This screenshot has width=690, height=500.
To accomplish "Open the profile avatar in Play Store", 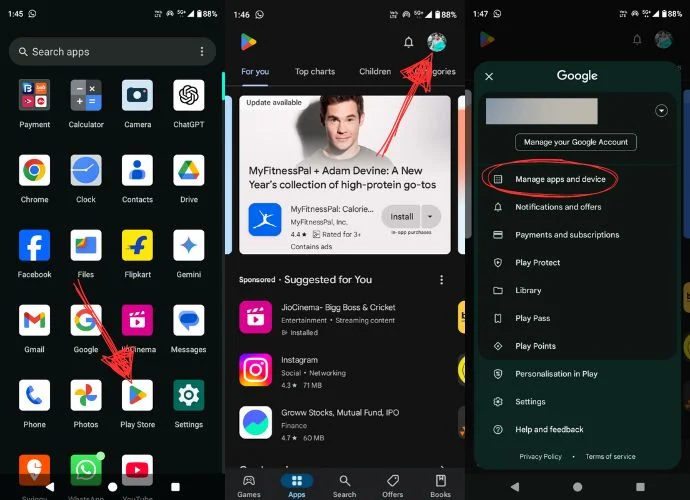I will point(437,42).
